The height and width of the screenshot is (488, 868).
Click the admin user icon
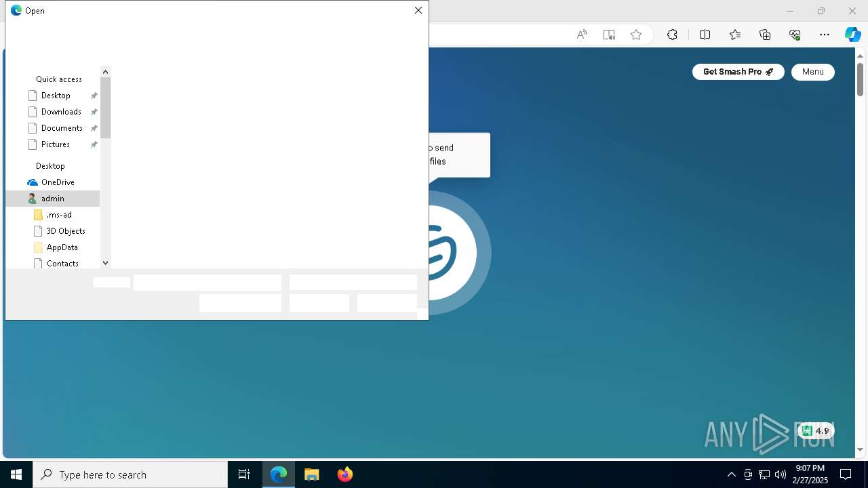32,199
